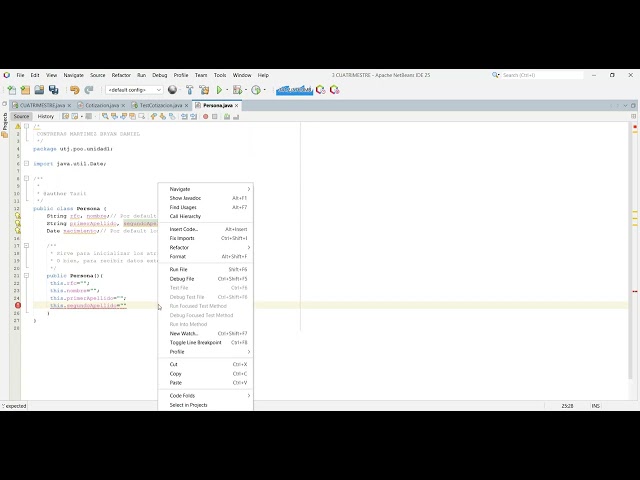Switch to the CUATRIMESTRE.java tab
Viewport: 640px width, 480px height.
click(x=42, y=105)
